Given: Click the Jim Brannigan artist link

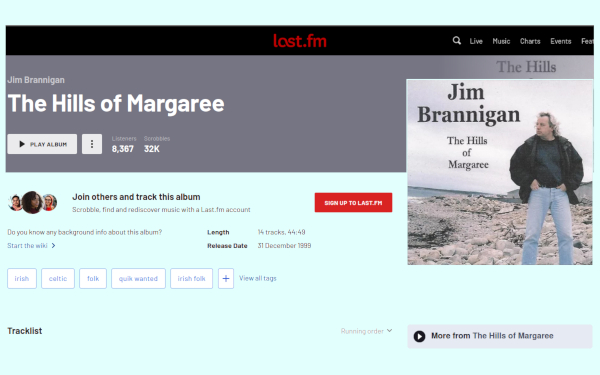Looking at the screenshot, I should [36, 80].
